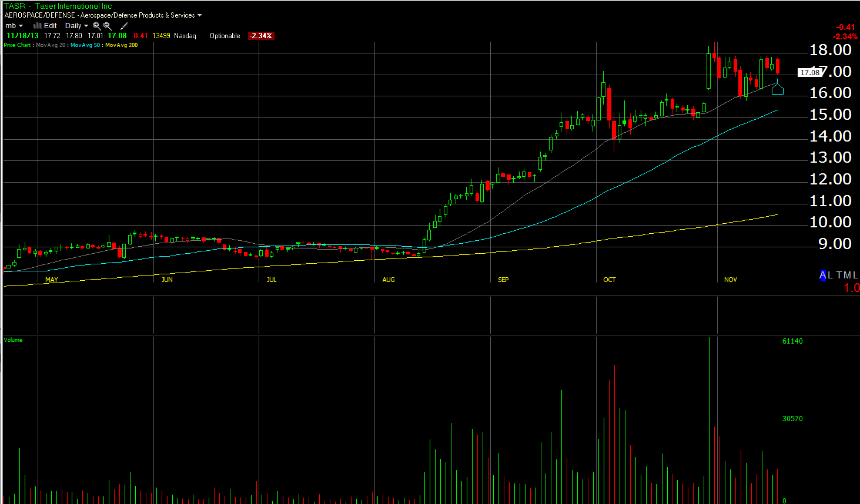
Task: Click the red -0.41 above the price axis
Action: point(846,28)
